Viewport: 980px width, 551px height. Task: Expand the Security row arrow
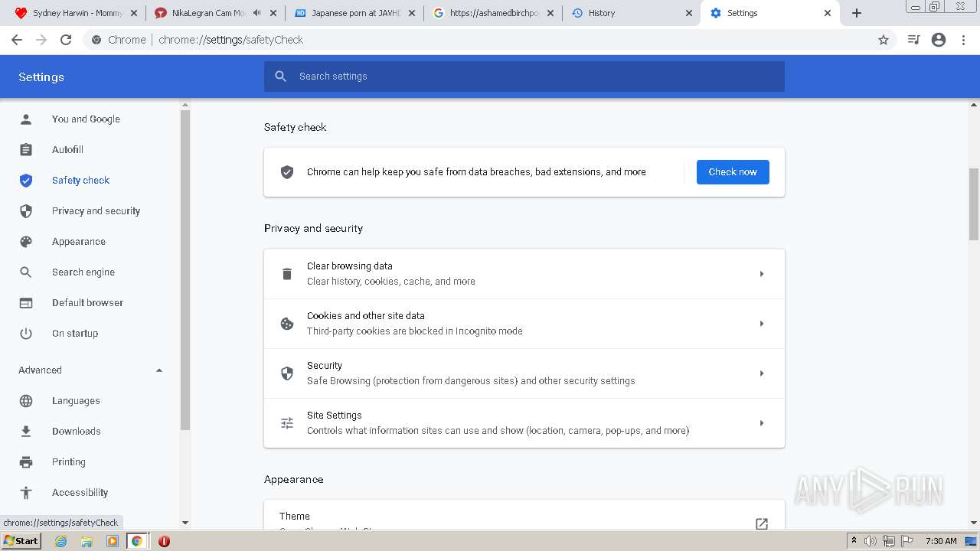(761, 373)
